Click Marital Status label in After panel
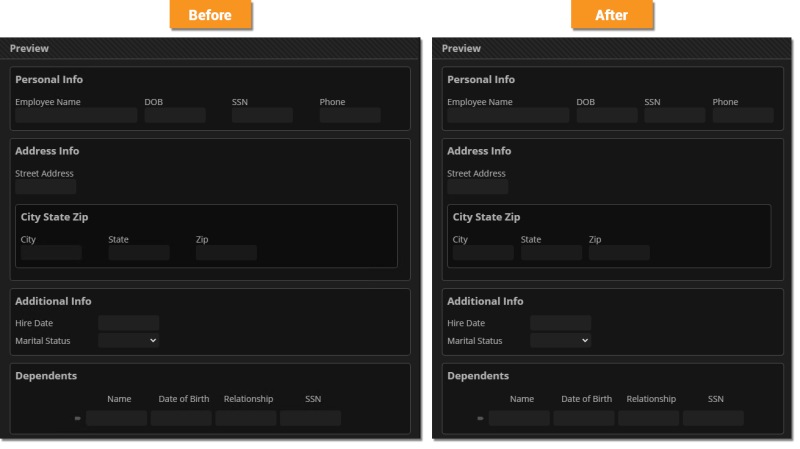 pyautogui.click(x=475, y=341)
